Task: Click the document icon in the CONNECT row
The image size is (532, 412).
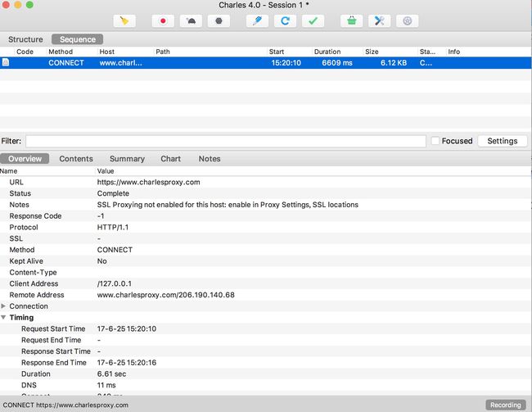Action: coord(6,62)
